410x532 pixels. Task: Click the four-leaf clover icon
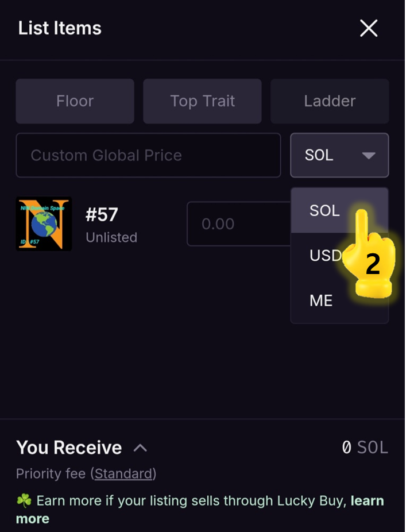[24, 501]
